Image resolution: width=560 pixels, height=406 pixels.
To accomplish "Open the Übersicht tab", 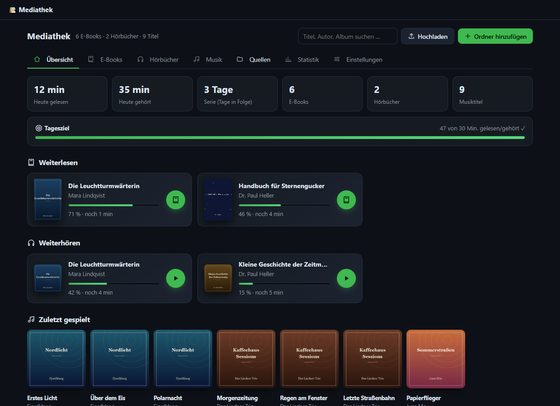I will point(53,60).
